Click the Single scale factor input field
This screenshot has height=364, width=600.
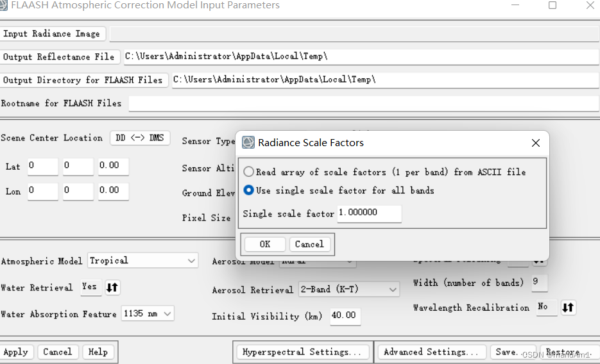(369, 213)
